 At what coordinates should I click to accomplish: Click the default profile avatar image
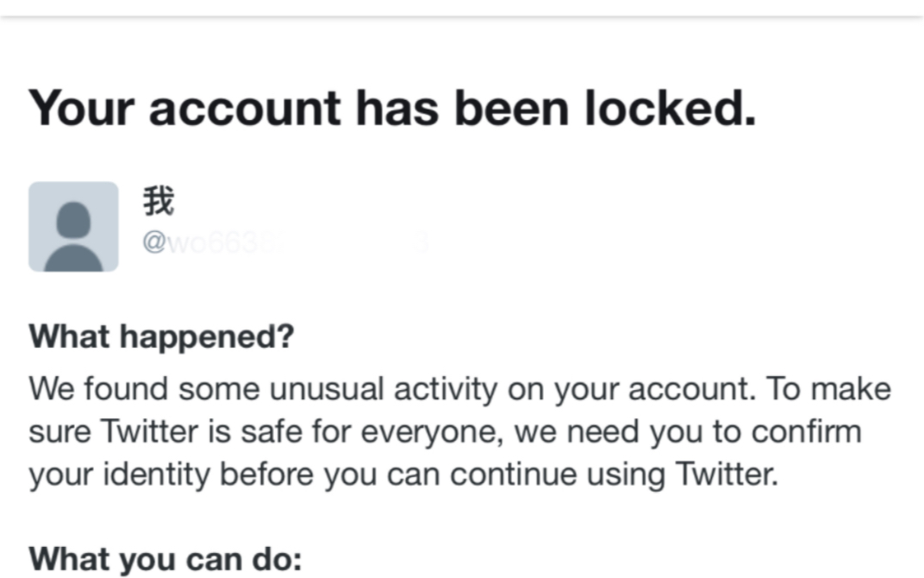(x=73, y=227)
